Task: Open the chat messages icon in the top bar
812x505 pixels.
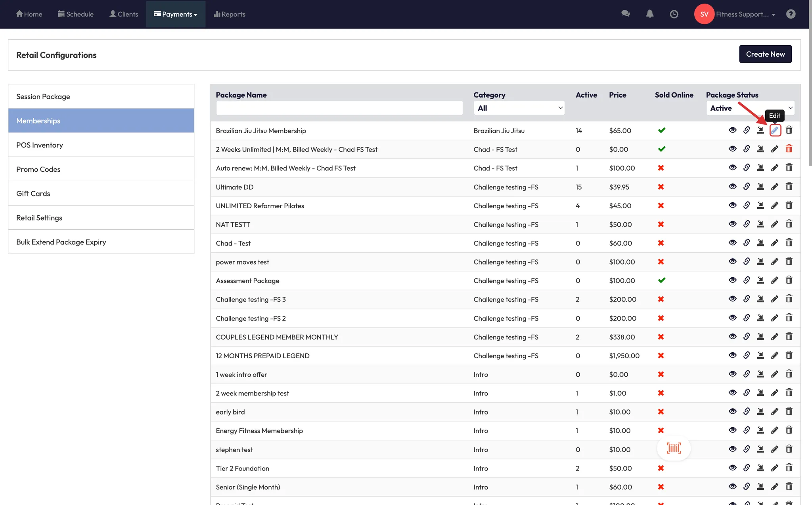Action: coord(626,14)
